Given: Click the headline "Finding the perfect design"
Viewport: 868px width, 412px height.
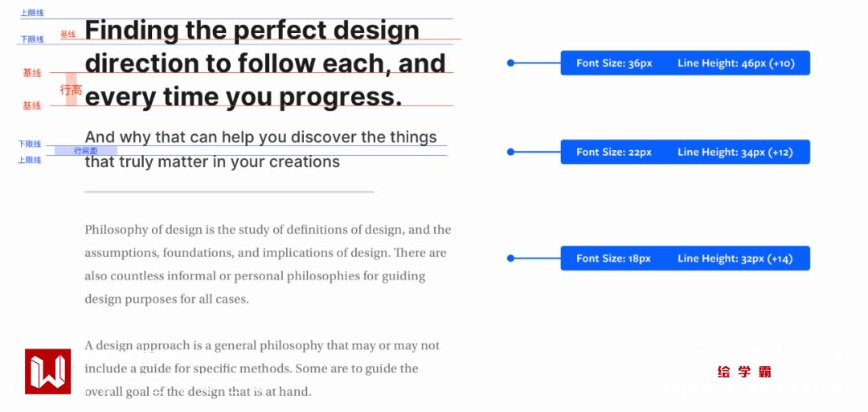Looking at the screenshot, I should [252, 31].
